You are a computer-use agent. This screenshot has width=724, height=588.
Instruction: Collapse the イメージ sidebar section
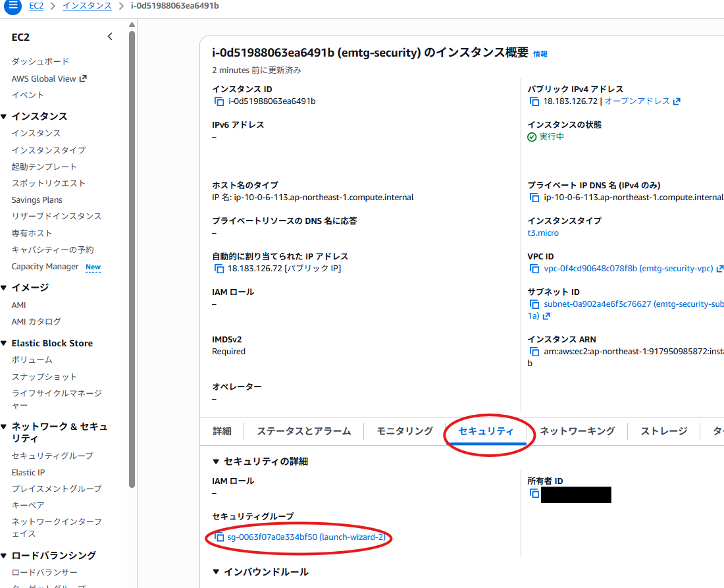tap(4, 288)
